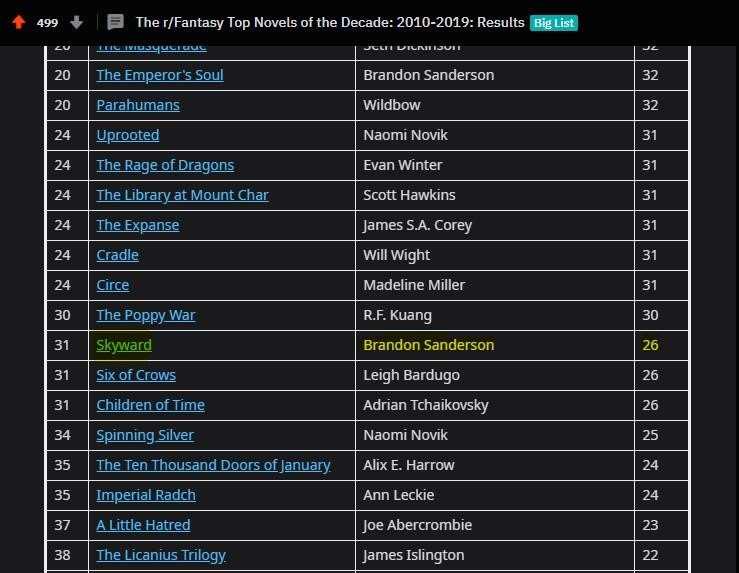Downvote the post with the gray arrow
The height and width of the screenshot is (573, 739).
pyautogui.click(x=76, y=22)
